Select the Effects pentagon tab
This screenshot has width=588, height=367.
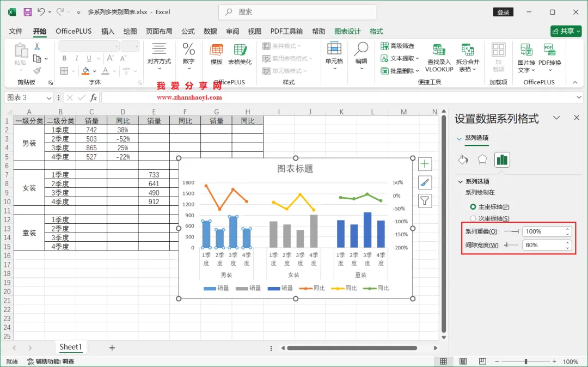click(x=482, y=160)
